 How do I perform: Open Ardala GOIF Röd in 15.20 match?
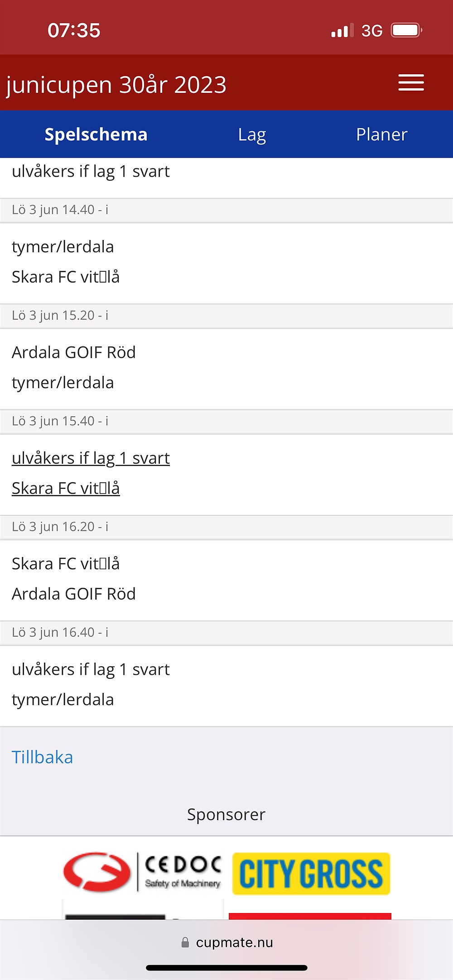[x=74, y=352]
